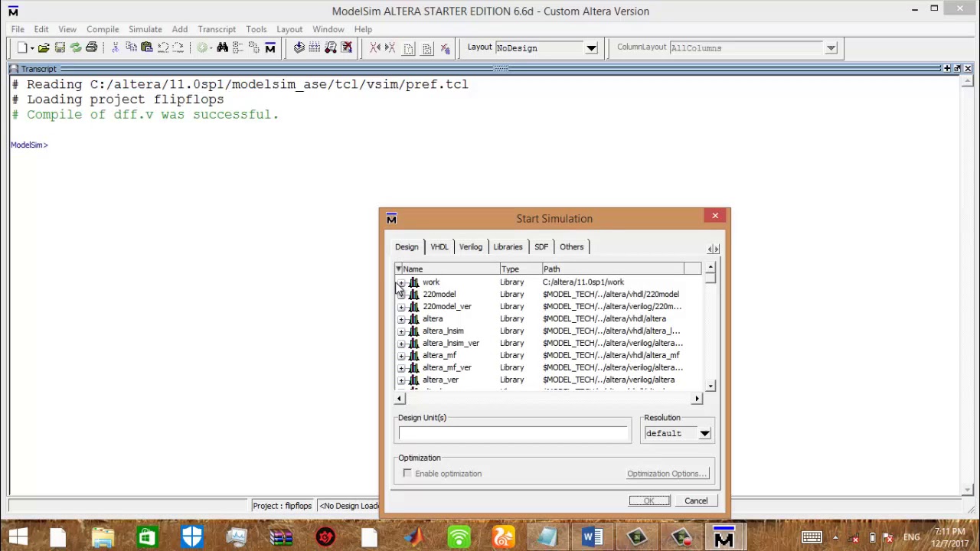Switch to the Verilog tab
Image resolution: width=980 pixels, height=551 pixels.
(x=471, y=246)
